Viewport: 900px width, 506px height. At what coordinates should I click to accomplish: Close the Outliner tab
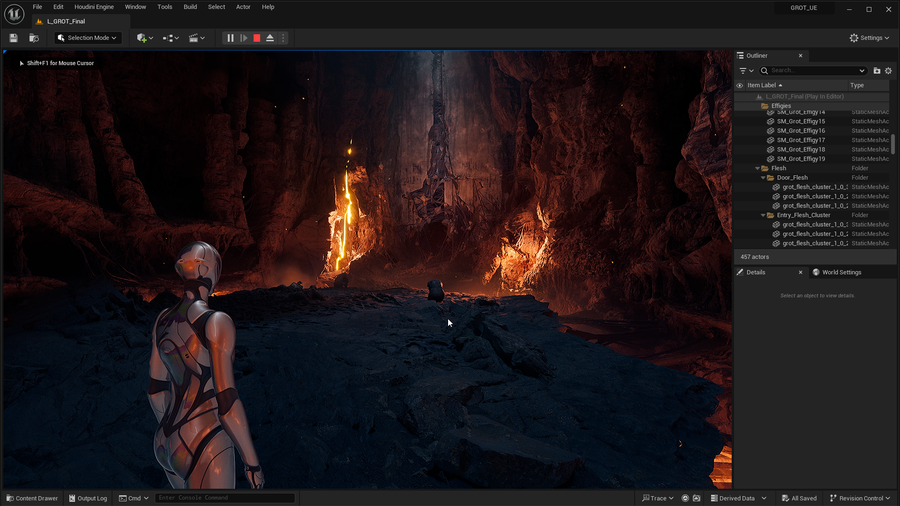[x=801, y=56]
